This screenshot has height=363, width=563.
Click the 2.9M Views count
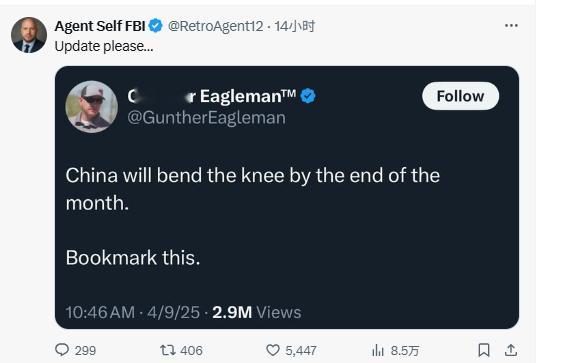[257, 312]
